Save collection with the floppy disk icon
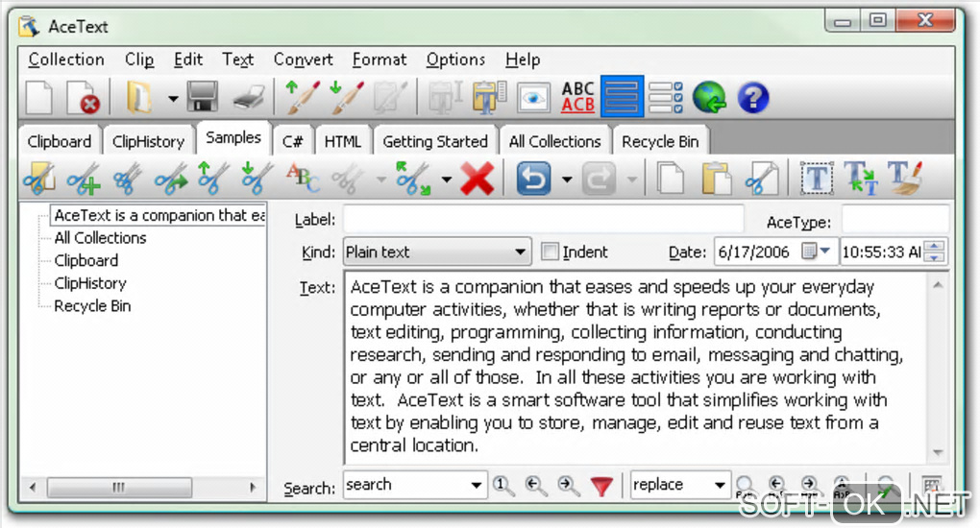This screenshot has height=528, width=980. [203, 98]
